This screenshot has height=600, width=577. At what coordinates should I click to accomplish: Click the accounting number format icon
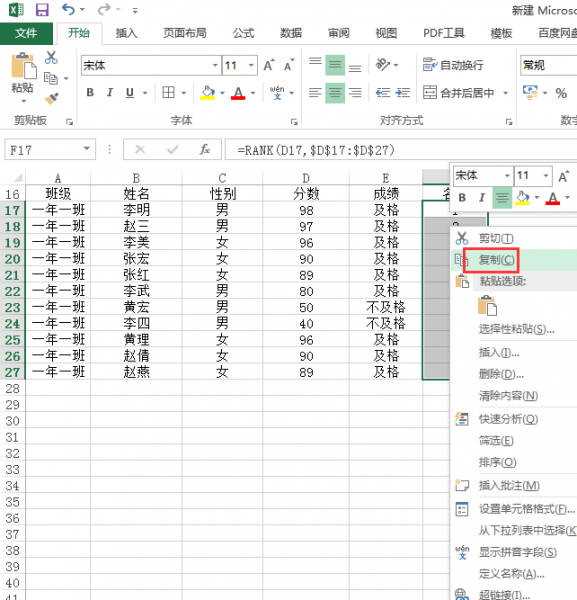tap(530, 93)
